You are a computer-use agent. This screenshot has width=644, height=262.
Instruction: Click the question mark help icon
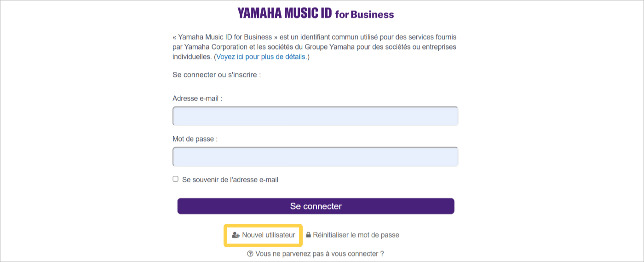point(250,254)
